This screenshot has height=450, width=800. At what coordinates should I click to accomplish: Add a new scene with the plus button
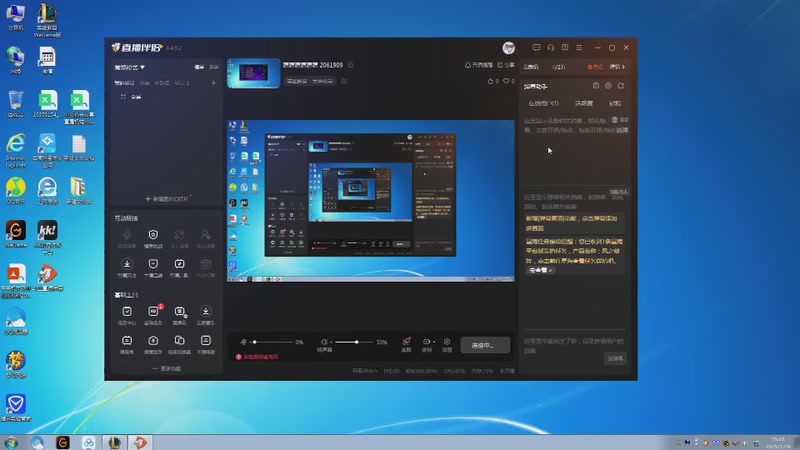213,83
